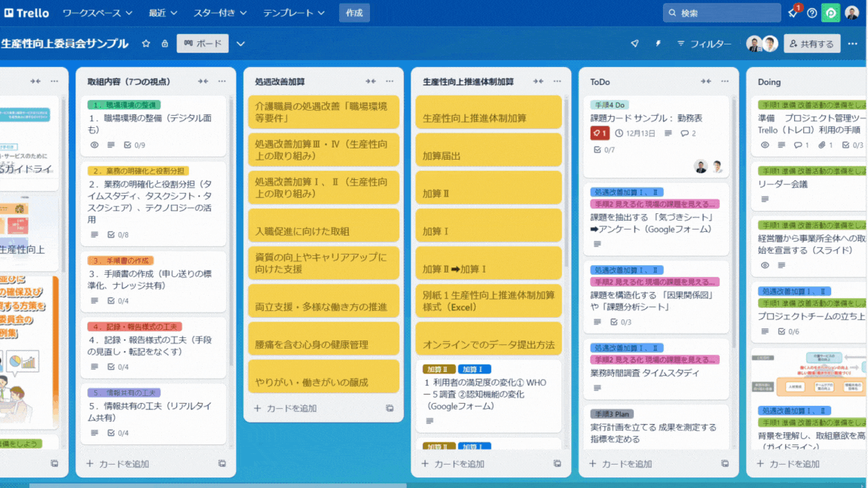Image resolution: width=868 pixels, height=488 pixels.
Task: Open the オンラインでのデータ提出方法 card
Action: click(x=489, y=339)
